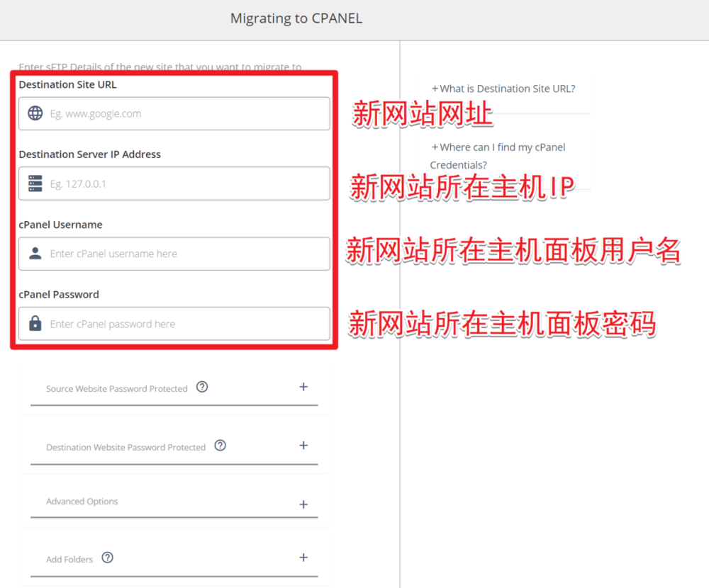Viewport: 709px width, 588px height.
Task: Expand Add Folders plus sign
Action: pos(303,558)
